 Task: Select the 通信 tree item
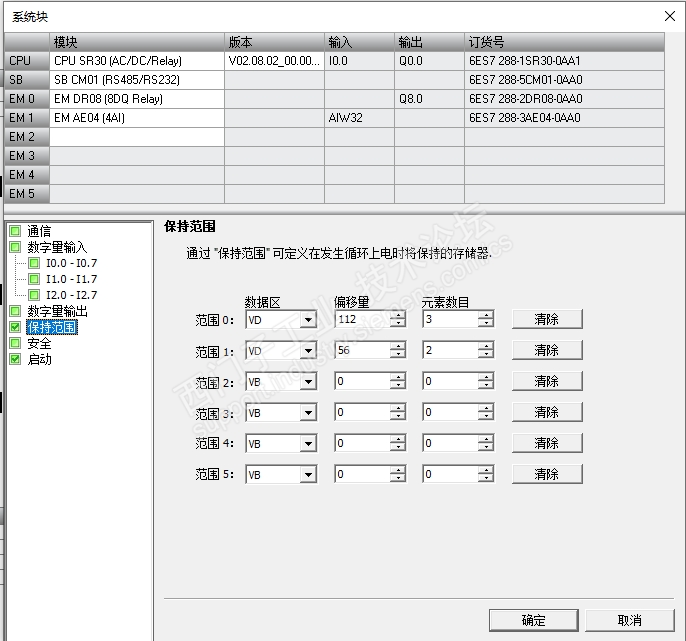(39, 231)
